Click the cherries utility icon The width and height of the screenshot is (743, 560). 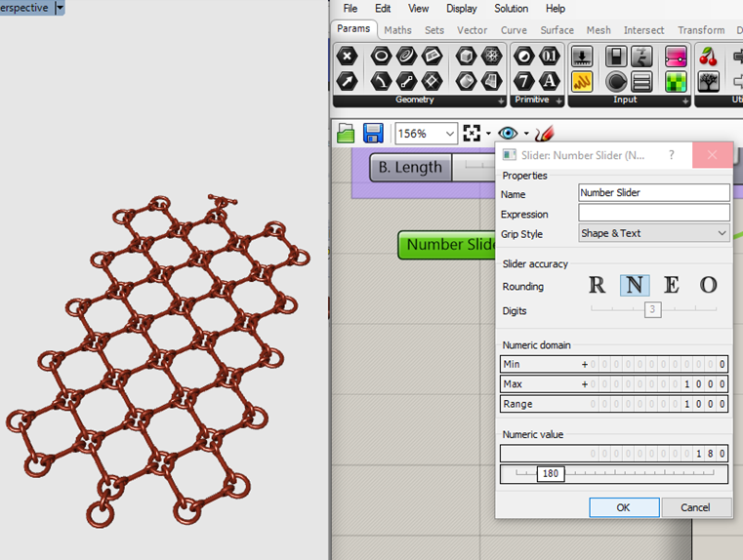[x=709, y=57]
